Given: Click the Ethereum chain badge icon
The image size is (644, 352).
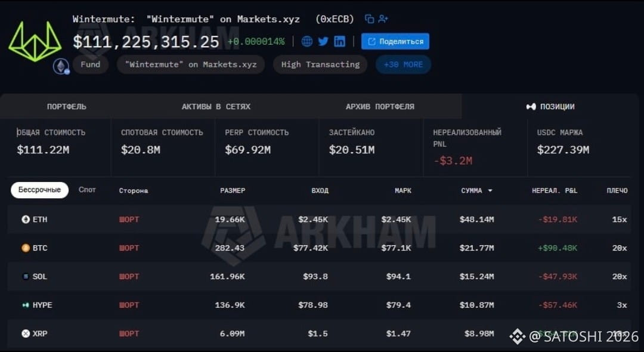Looking at the screenshot, I should (61, 66).
